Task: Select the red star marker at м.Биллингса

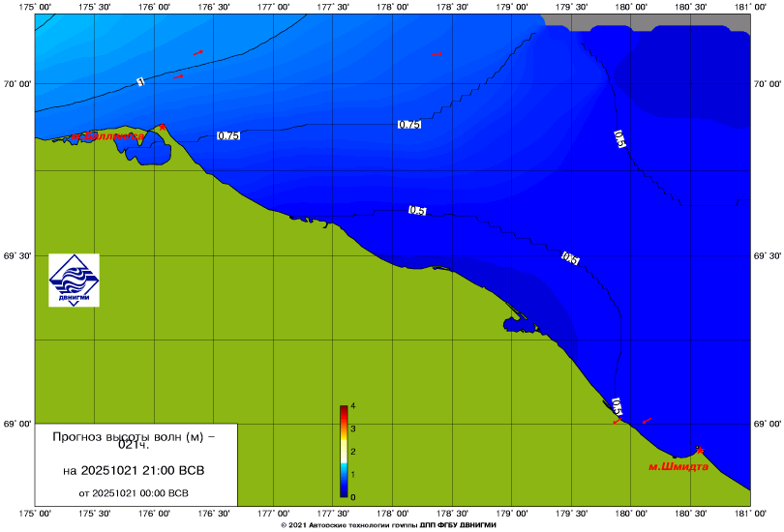Action: (x=163, y=127)
